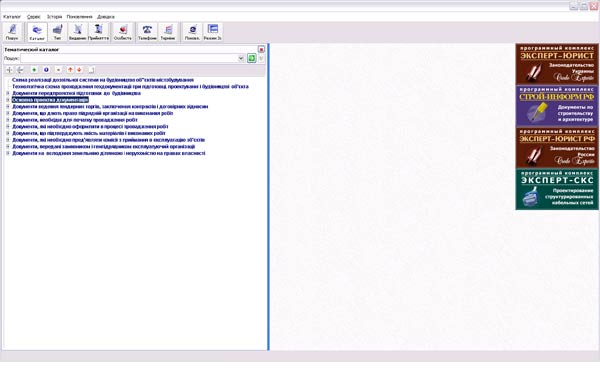Viewport: 600px width, 375px height.
Task: Click the blank page icon in catalog toolbar
Action: click(x=91, y=70)
